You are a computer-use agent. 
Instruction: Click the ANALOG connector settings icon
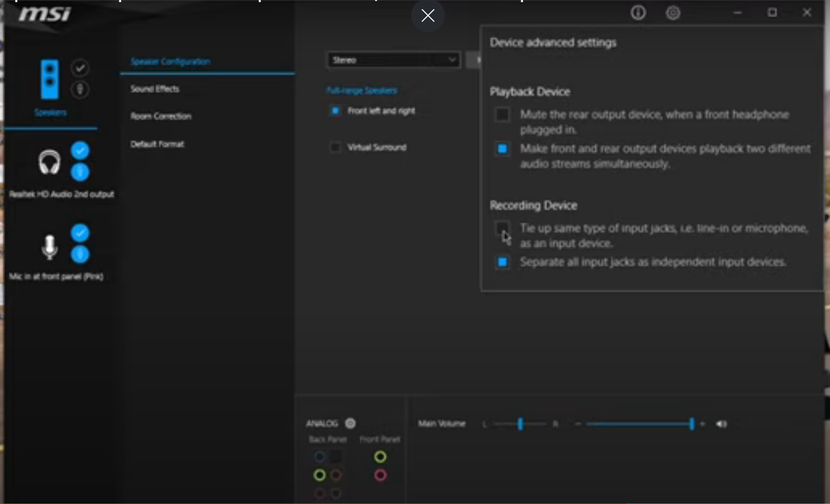351,423
